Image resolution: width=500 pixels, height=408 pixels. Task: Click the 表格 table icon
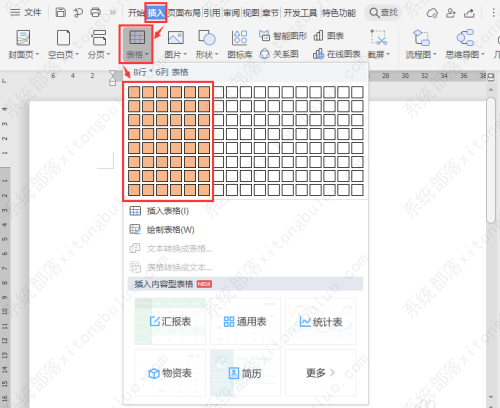137,37
